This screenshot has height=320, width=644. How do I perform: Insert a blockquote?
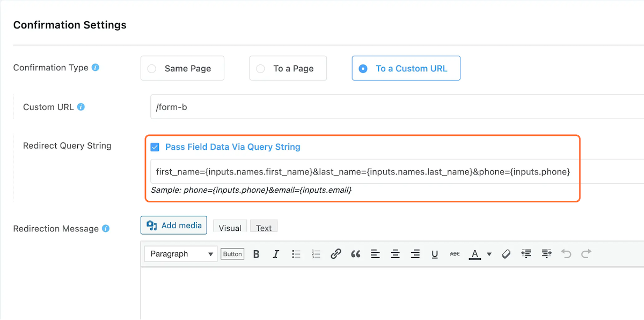coord(355,253)
